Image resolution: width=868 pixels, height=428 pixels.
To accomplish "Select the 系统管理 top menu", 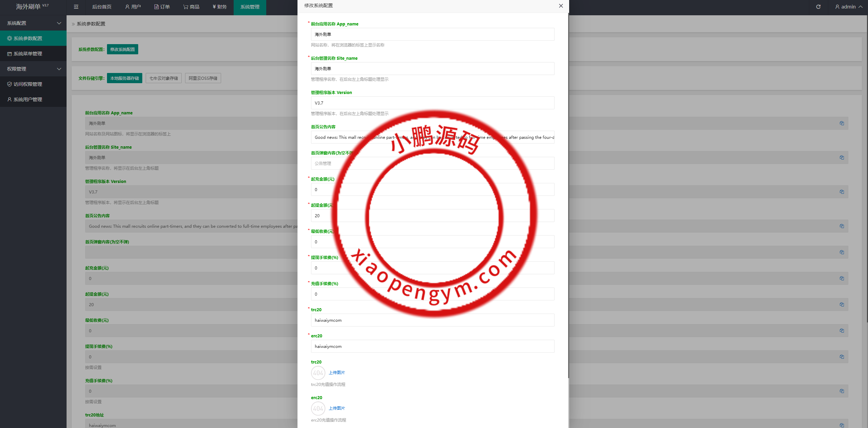I will [250, 7].
